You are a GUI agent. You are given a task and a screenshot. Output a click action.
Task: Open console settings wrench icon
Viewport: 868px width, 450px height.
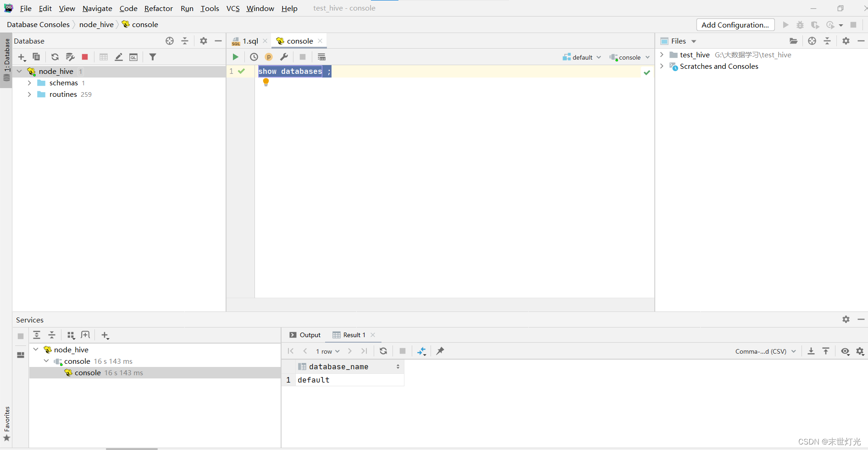tap(284, 57)
